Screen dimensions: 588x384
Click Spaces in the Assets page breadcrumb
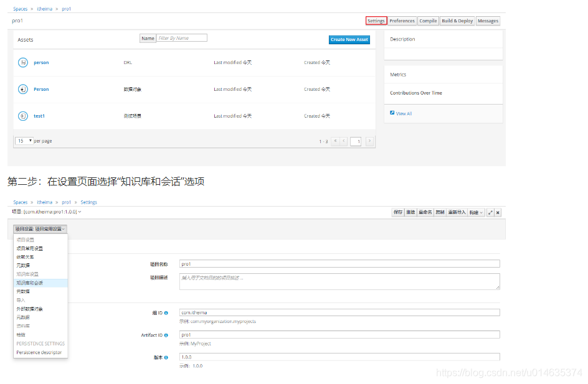point(21,9)
